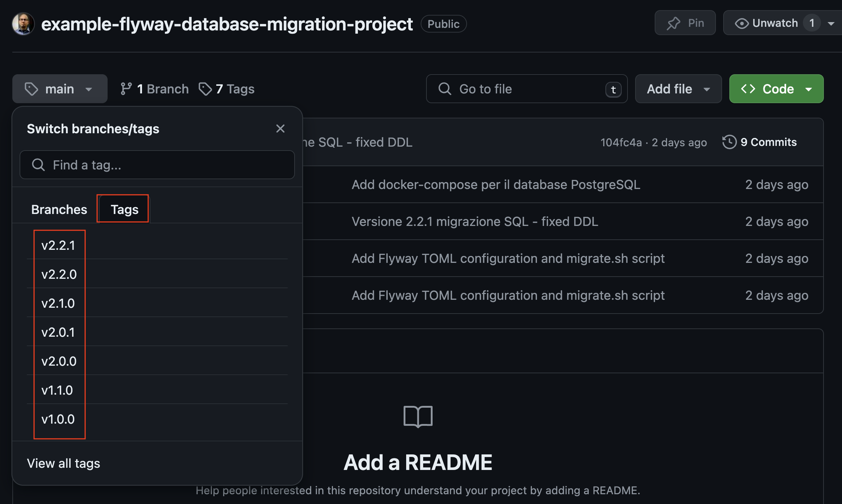
Task: Select tag v2.2.0
Action: pos(157,274)
